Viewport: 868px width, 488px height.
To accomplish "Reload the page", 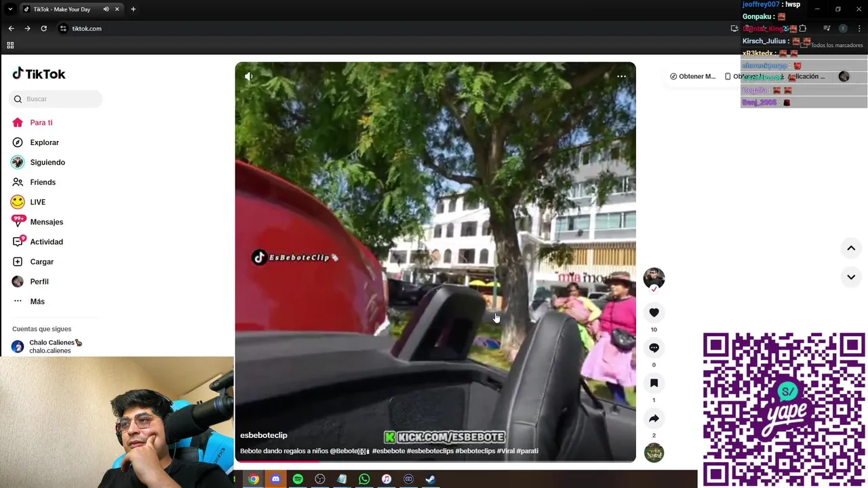I will click(43, 28).
